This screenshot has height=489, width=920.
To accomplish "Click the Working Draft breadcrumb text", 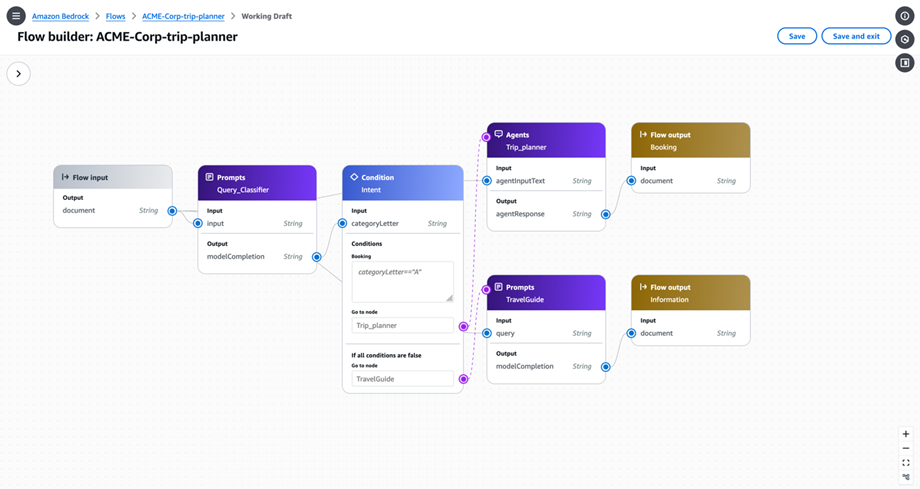I will 266,16.
